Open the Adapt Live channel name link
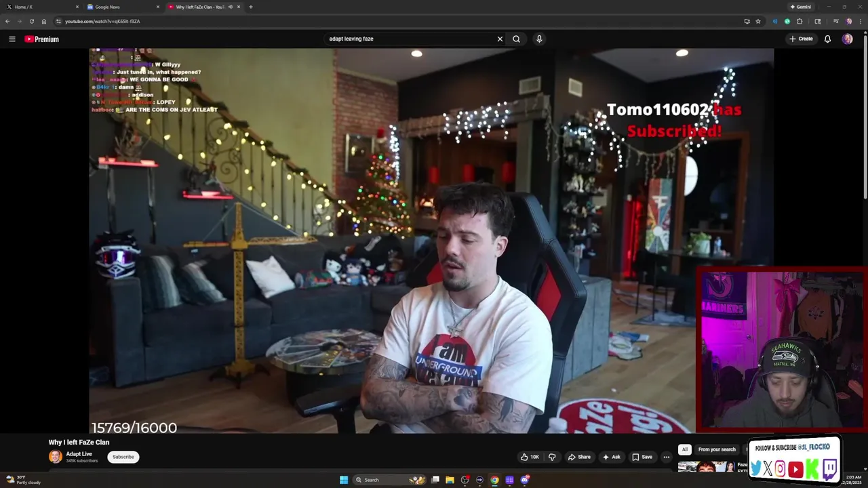Image resolution: width=868 pixels, height=488 pixels. point(79,454)
